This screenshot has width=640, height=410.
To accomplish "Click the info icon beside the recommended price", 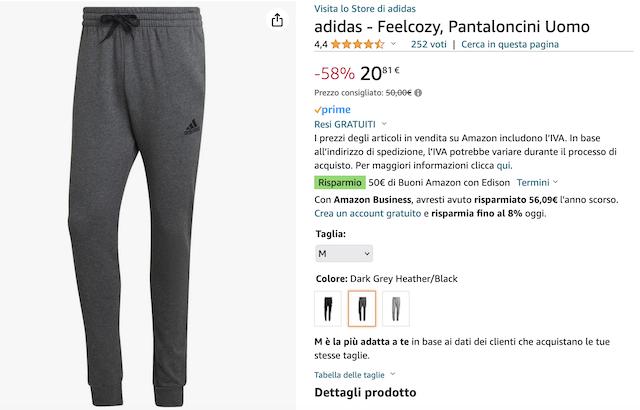I will click(x=418, y=92).
